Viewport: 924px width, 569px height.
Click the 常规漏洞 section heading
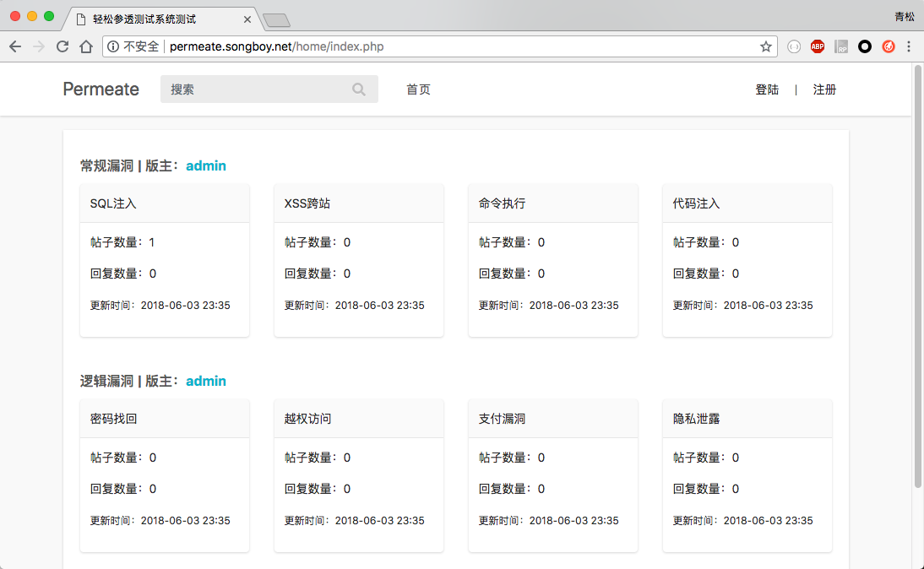pos(106,165)
